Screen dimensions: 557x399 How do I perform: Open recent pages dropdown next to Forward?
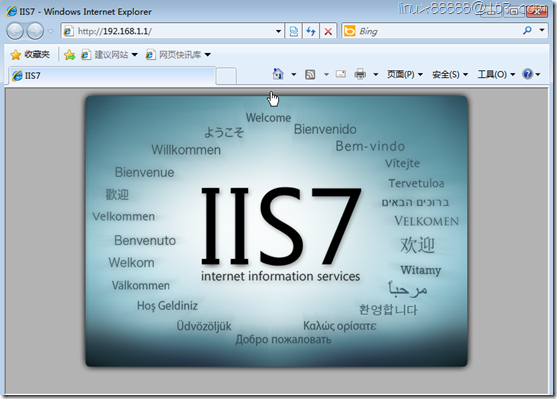50,31
